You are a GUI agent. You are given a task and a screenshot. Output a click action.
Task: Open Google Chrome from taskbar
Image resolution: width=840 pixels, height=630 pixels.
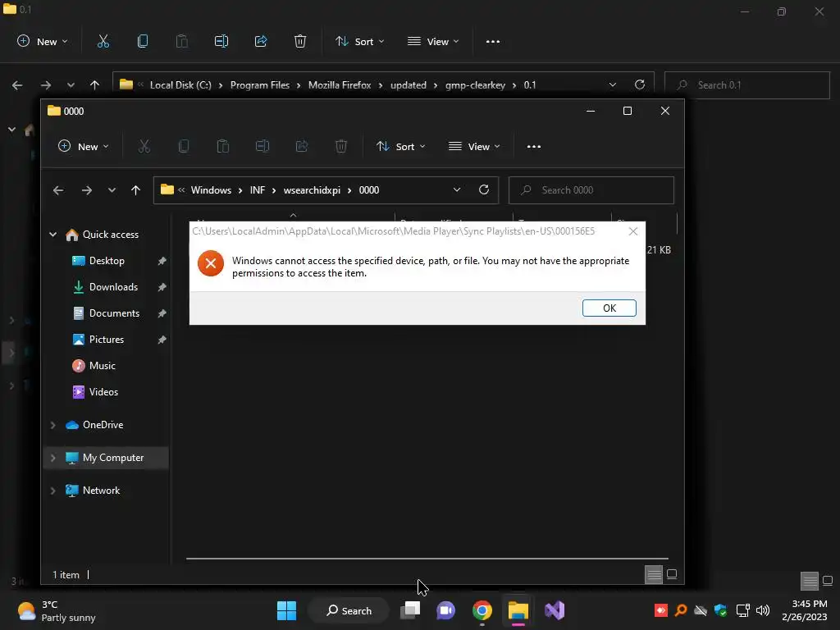482,610
